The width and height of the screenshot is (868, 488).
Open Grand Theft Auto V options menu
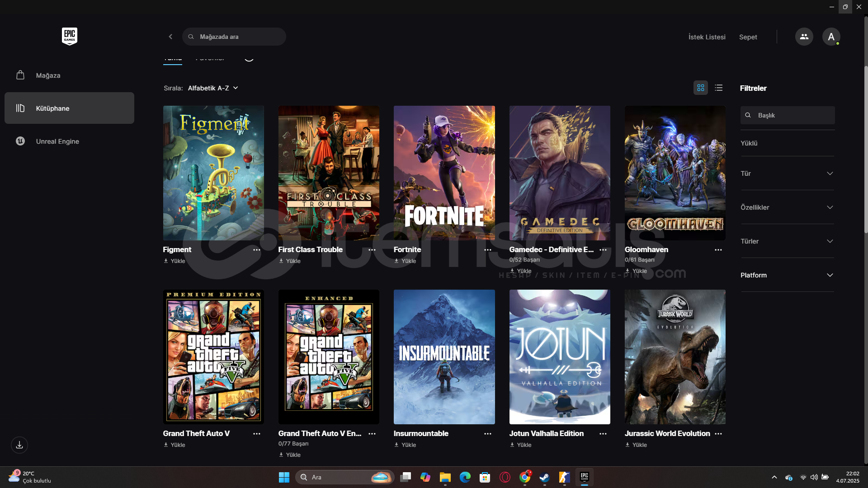pyautogui.click(x=257, y=434)
